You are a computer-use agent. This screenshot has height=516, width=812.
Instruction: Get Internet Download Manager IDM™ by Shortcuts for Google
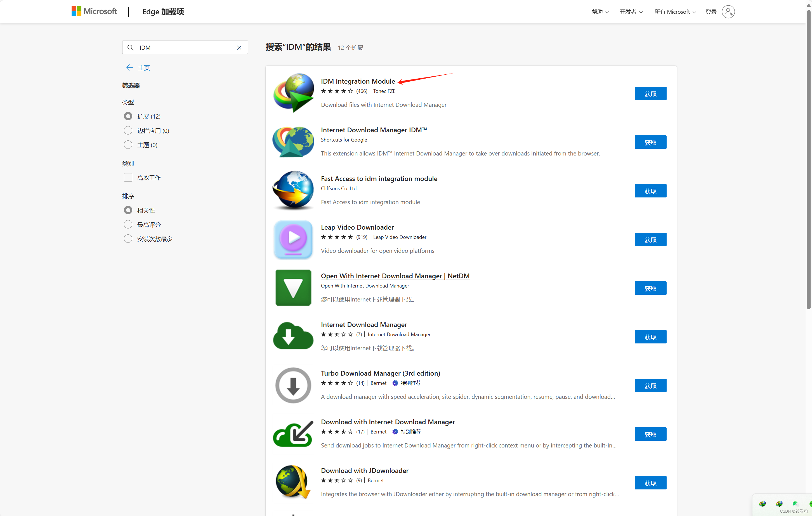(x=650, y=142)
